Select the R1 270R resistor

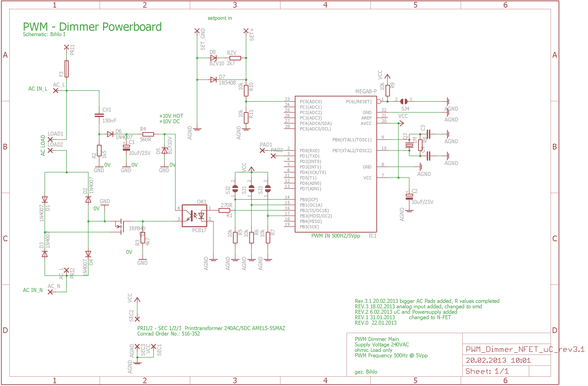[x=224, y=210]
